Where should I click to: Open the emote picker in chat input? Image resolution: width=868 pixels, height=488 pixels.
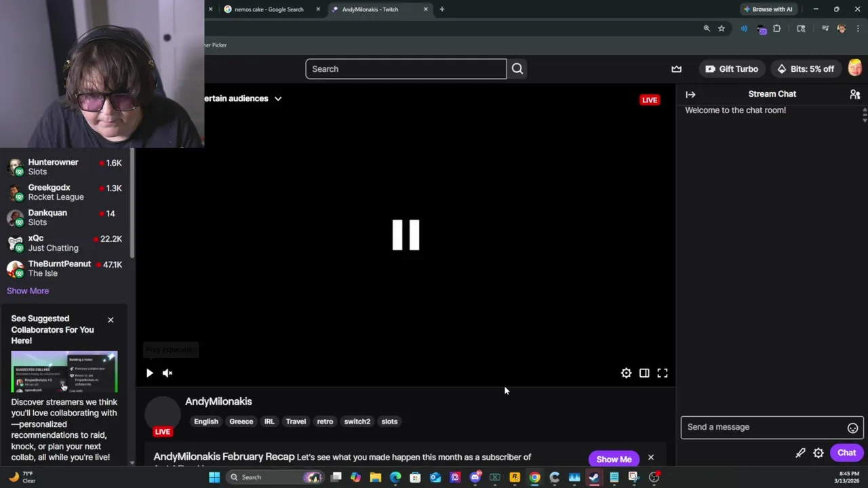click(852, 428)
